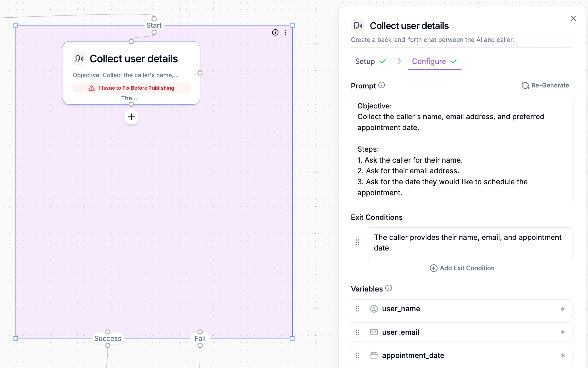Viewport: 588px width, 368px height.
Task: Toggle required asterisk for user_name
Action: 563,309
